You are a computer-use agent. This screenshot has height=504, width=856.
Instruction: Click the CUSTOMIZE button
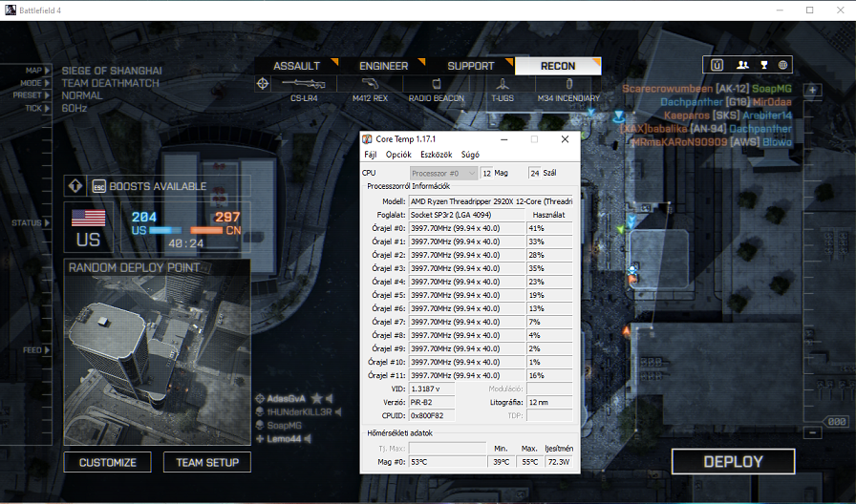[x=108, y=463]
